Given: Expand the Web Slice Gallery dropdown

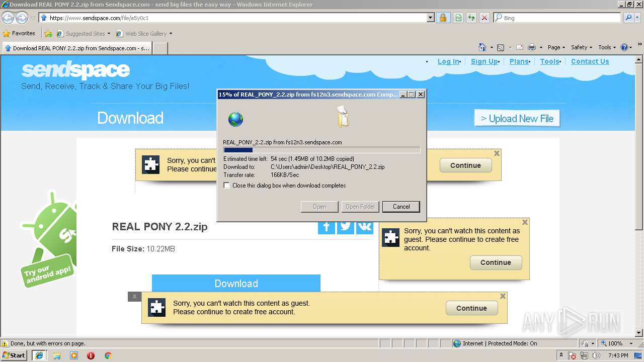Looking at the screenshot, I should pyautogui.click(x=171, y=34).
